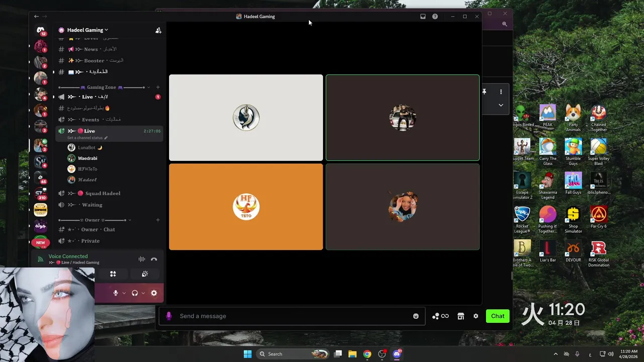This screenshot has height=362, width=644.
Task: Disconnect from voice with the hangup icon
Action: pyautogui.click(x=154, y=259)
